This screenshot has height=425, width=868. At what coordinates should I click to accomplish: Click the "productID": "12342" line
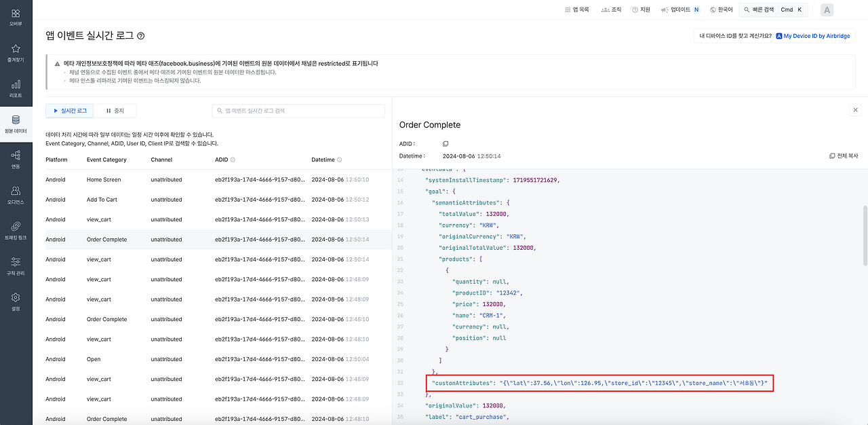pos(488,293)
